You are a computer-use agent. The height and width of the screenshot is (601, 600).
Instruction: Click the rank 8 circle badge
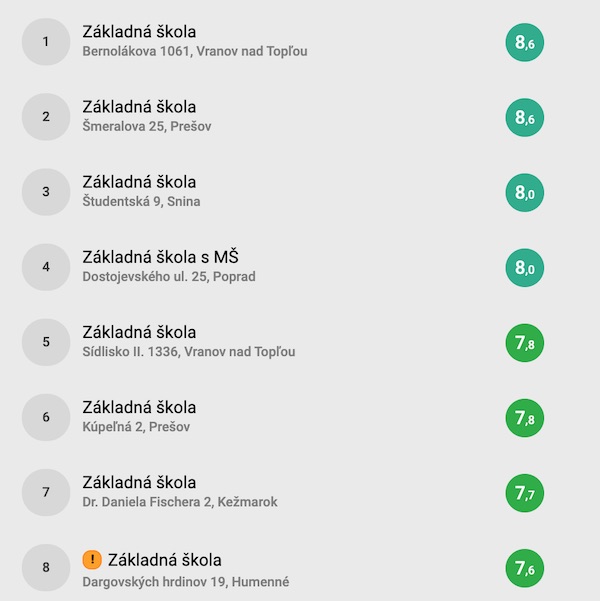point(46,567)
